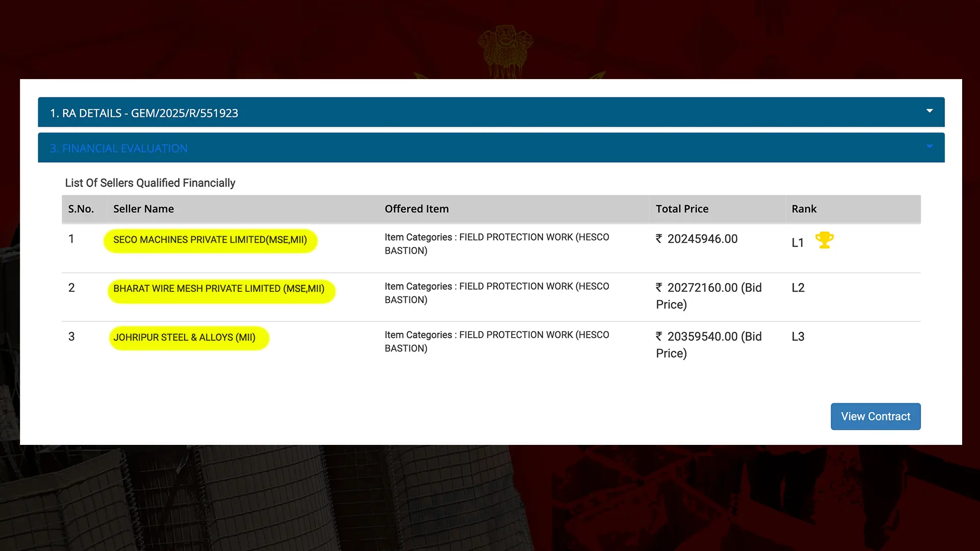Click serial number 2 in BHARAT WIRE MESH row

(x=71, y=288)
